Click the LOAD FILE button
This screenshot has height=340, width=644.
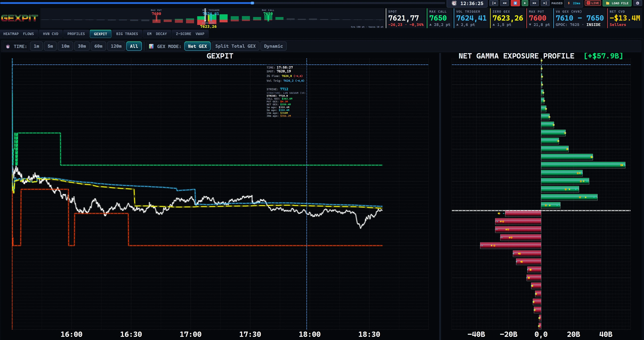(x=617, y=3)
